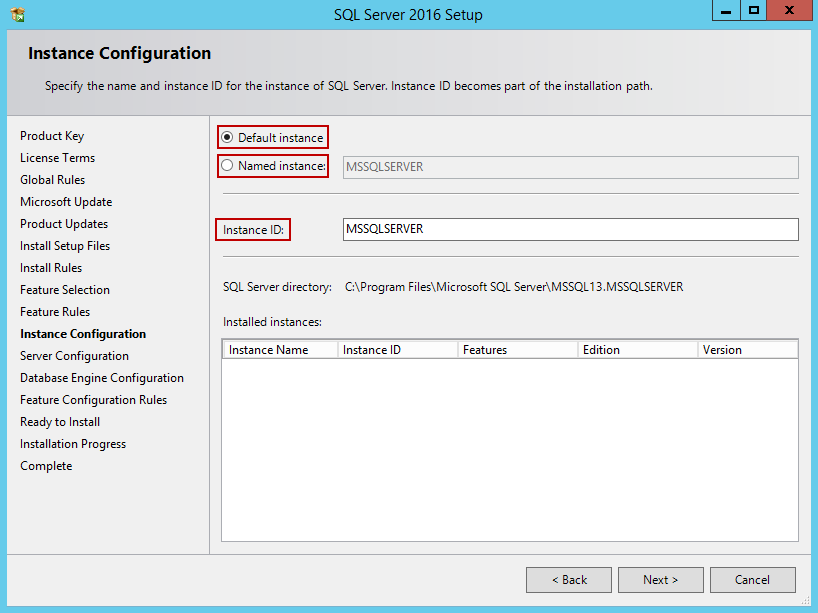Close the SQL Server 2016 Setup window
818x613 pixels.
[789, 10]
